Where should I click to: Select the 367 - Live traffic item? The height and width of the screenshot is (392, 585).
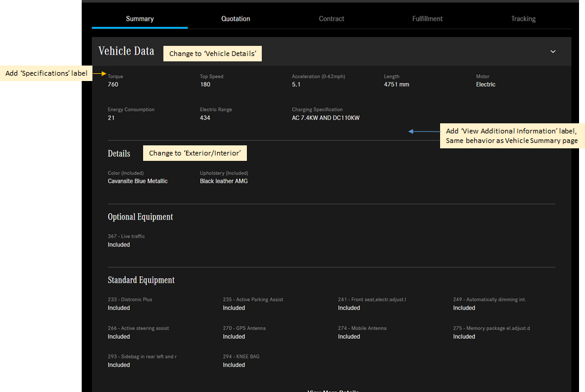(x=126, y=237)
